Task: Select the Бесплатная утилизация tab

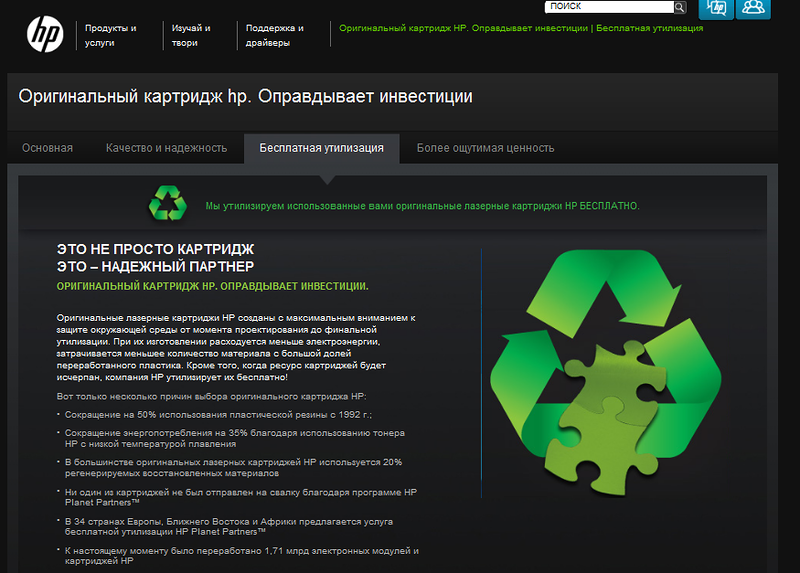Action: tap(321, 148)
